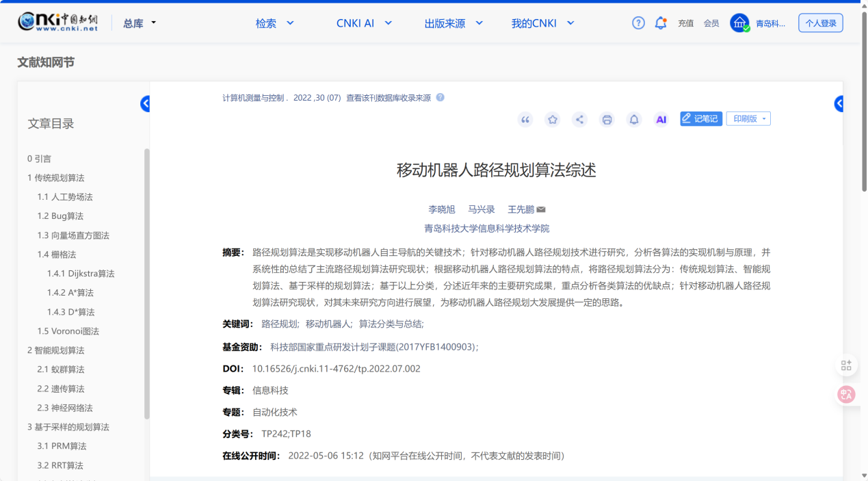This screenshot has height=481, width=868.
Task: Favorite article with the star icon
Action: [x=552, y=120]
